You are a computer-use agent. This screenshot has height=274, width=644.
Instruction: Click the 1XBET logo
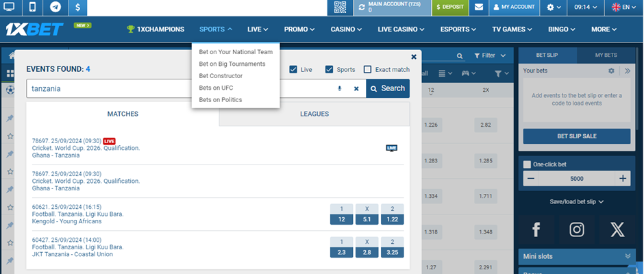(34, 29)
